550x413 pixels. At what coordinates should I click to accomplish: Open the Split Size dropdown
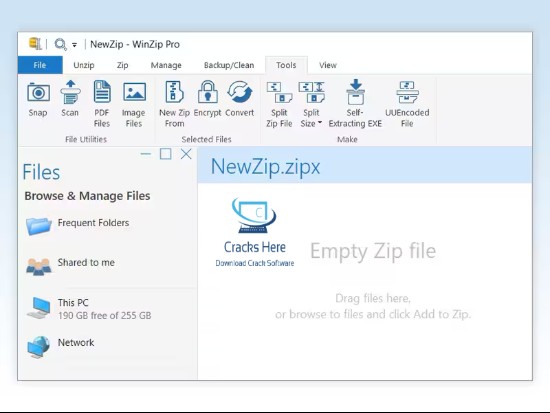tap(311, 104)
